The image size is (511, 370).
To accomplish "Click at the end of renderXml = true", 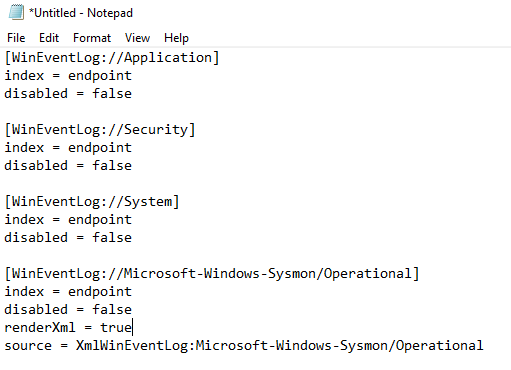I will pyautogui.click(x=132, y=328).
